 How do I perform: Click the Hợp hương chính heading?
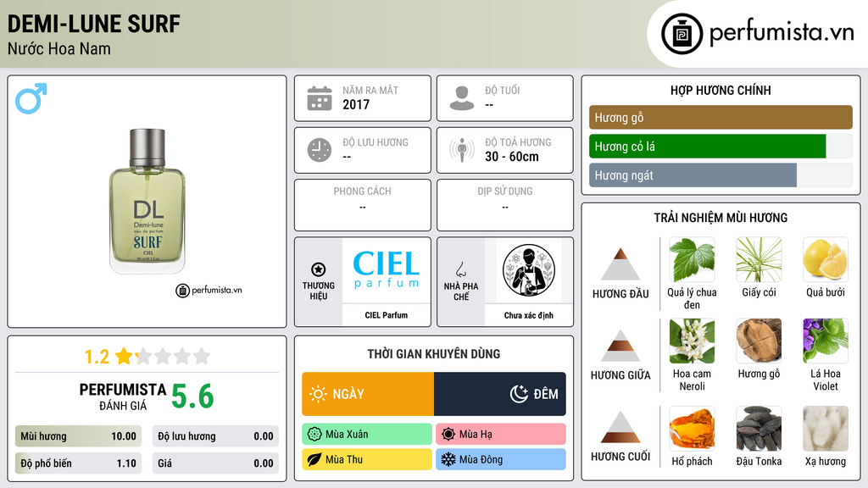(x=721, y=90)
